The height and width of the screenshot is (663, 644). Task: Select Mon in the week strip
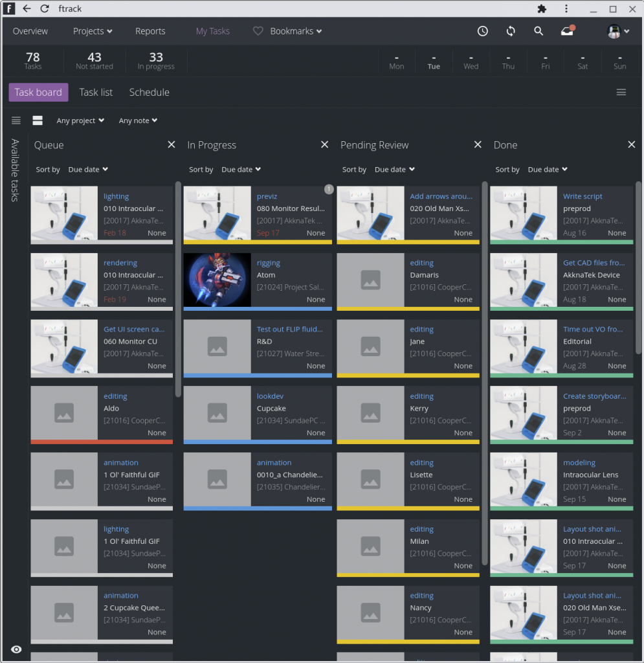point(396,62)
